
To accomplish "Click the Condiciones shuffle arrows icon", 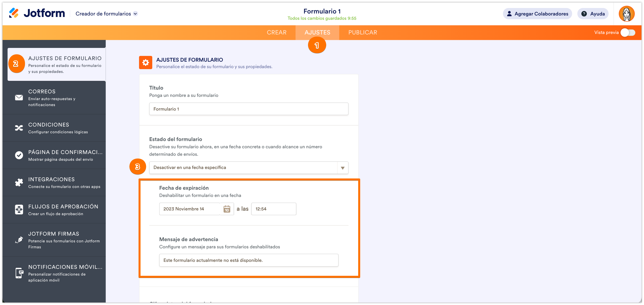I will (19, 128).
